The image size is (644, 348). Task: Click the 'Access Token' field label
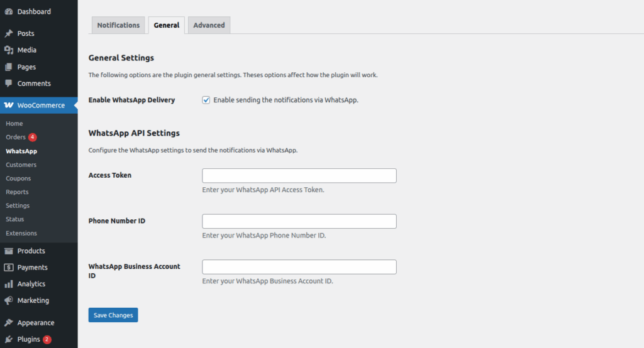pos(109,175)
